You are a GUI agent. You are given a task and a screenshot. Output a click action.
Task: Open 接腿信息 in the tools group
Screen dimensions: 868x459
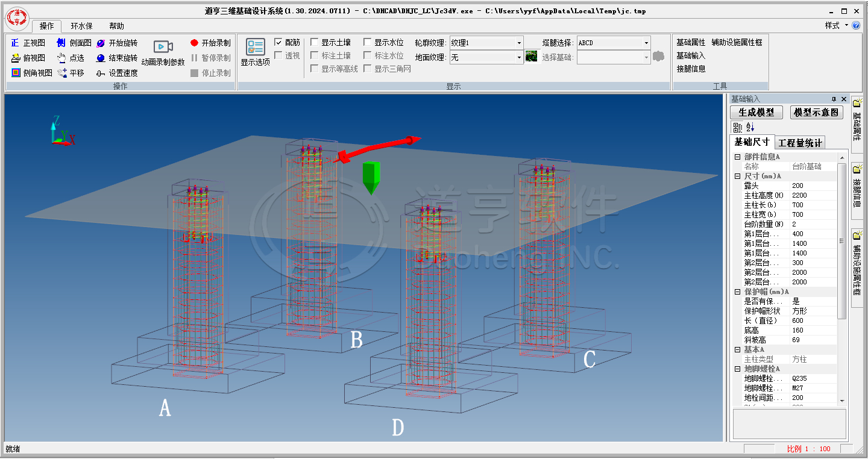coord(691,69)
